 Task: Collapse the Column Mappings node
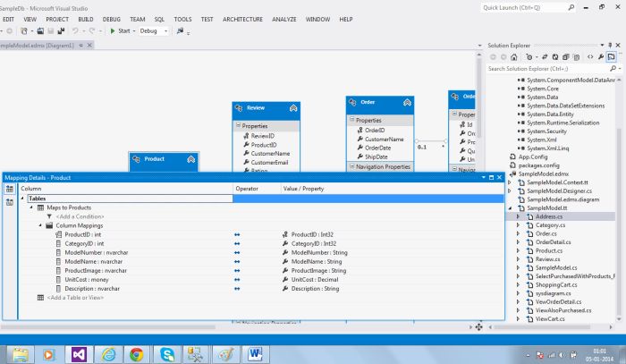pyautogui.click(x=40, y=225)
